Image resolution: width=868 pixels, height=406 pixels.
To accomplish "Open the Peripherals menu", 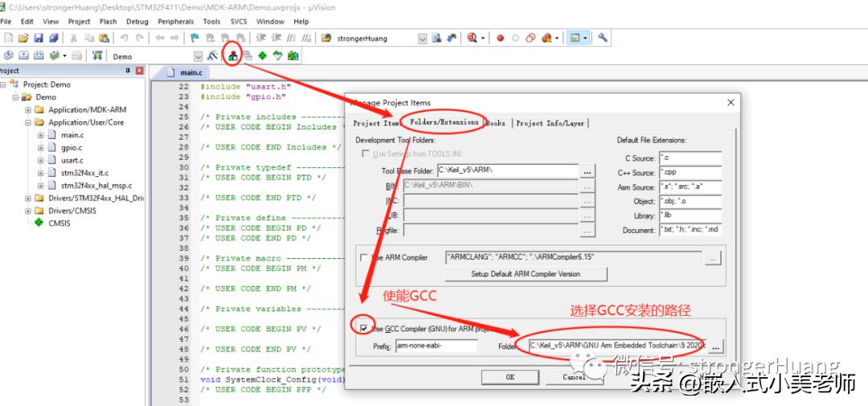I will point(176,22).
